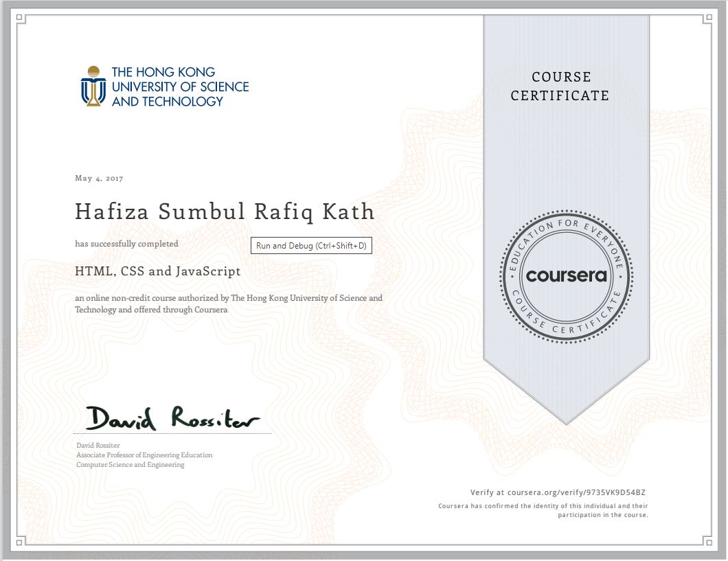Click the Coursera identity confirmation note

click(x=543, y=510)
